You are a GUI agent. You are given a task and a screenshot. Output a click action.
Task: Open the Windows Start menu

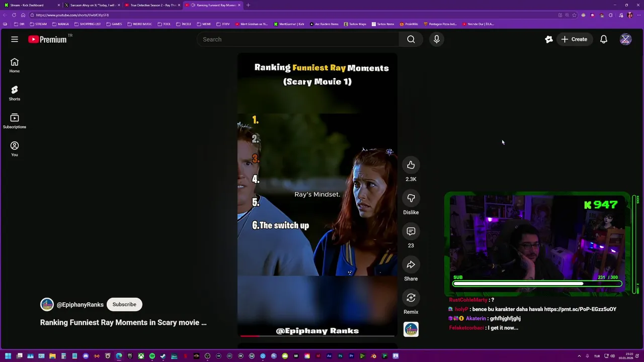pos(8,356)
